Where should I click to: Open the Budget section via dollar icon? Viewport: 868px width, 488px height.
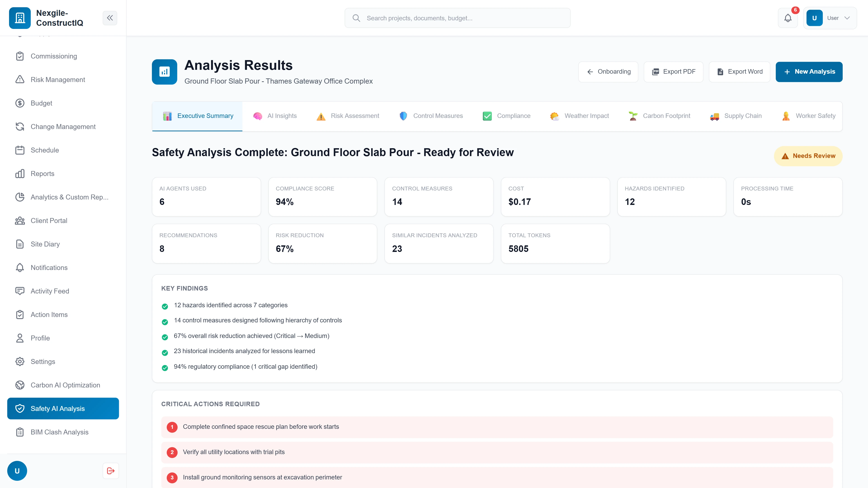pos(19,103)
